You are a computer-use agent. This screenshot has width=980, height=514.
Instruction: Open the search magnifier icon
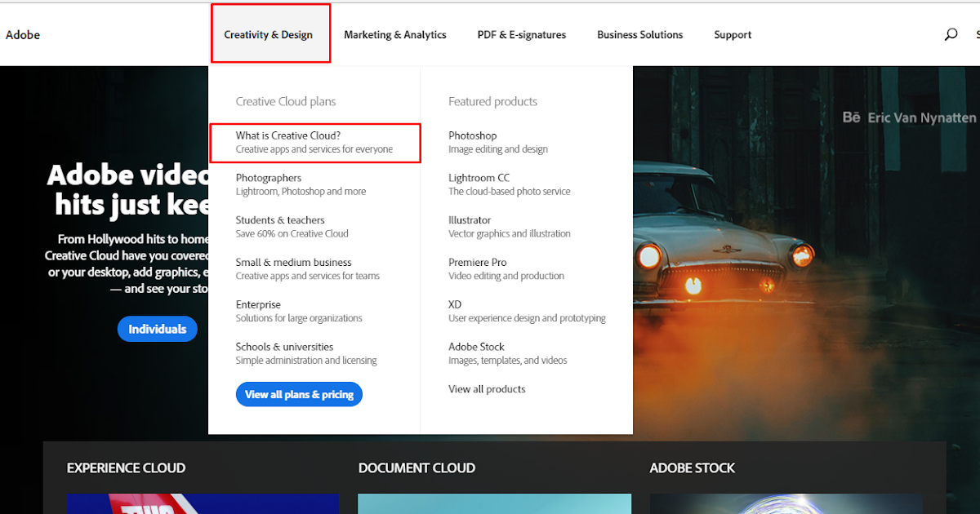coord(951,34)
